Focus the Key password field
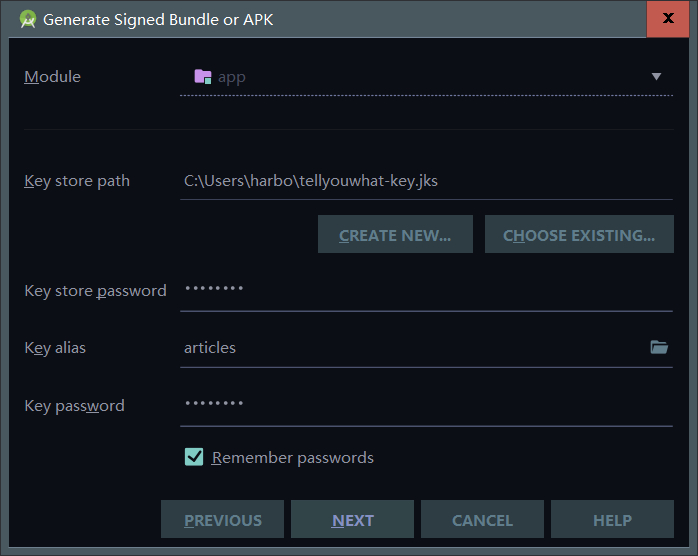This screenshot has width=698, height=556. [x=426, y=405]
